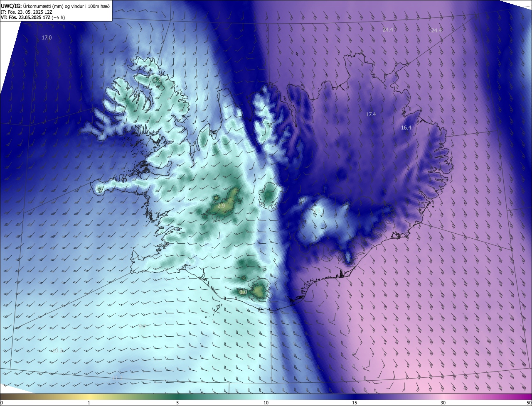Click the 4.8 value in the Westfjords

158,80
